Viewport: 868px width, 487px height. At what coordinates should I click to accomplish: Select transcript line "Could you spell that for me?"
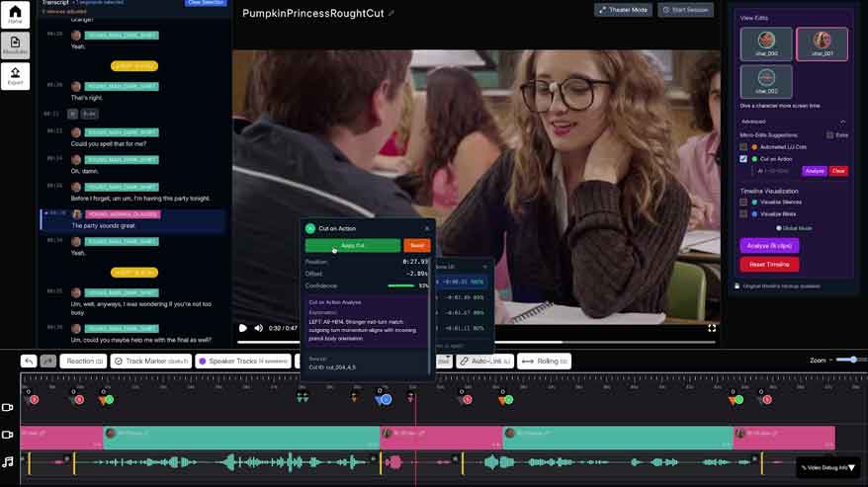coord(109,144)
